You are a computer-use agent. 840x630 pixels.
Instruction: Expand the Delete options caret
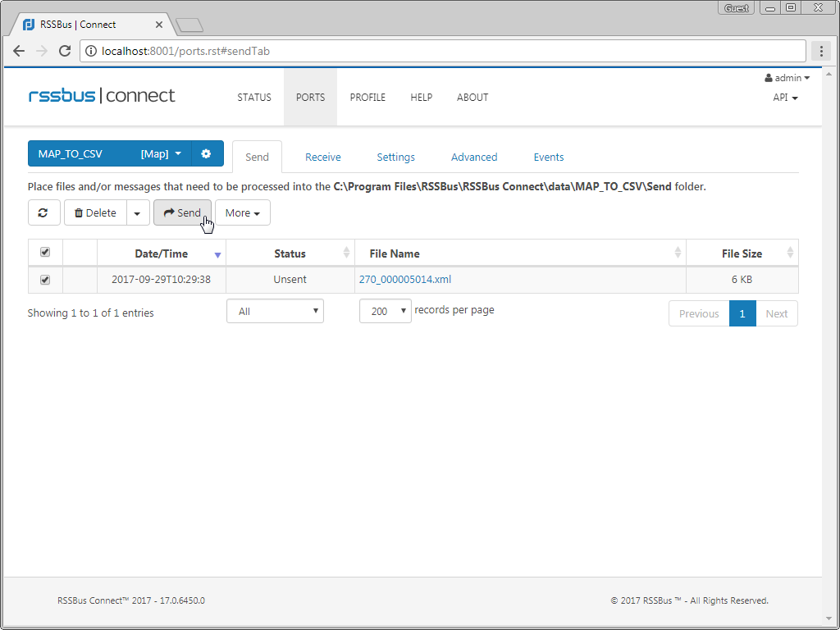pyautogui.click(x=138, y=212)
